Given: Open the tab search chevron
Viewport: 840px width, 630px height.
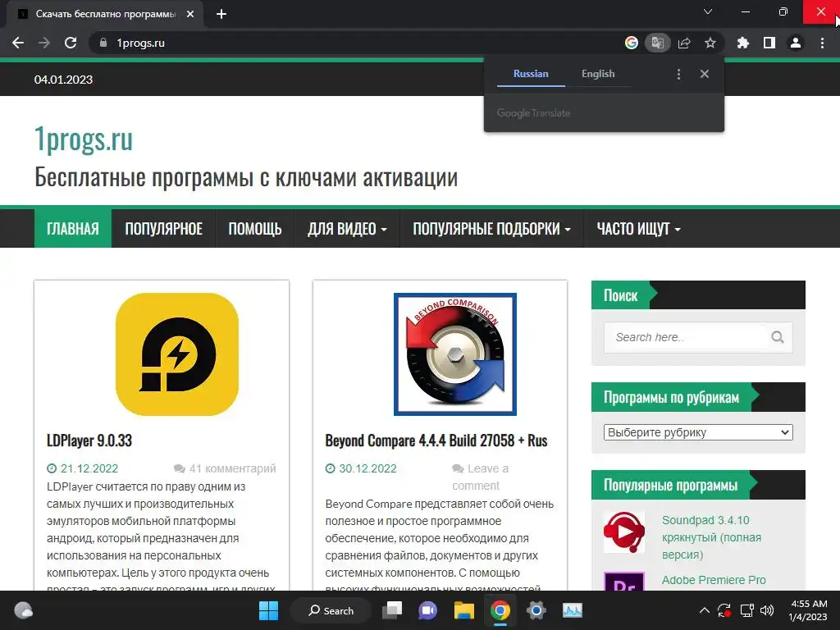Looking at the screenshot, I should [708, 11].
